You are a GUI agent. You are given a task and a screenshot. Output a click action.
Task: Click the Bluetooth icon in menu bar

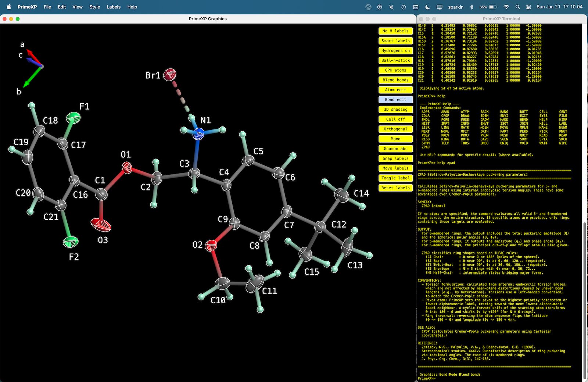coord(472,7)
